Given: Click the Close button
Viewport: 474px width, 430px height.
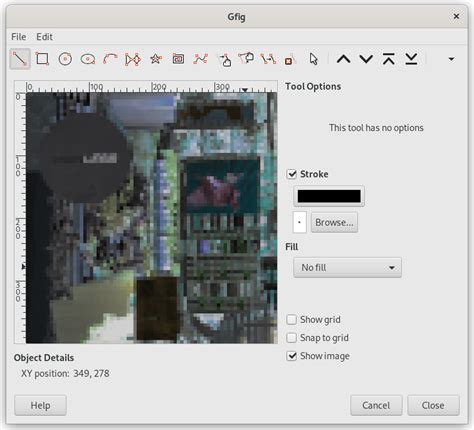Looking at the screenshot, I should pos(433,405).
